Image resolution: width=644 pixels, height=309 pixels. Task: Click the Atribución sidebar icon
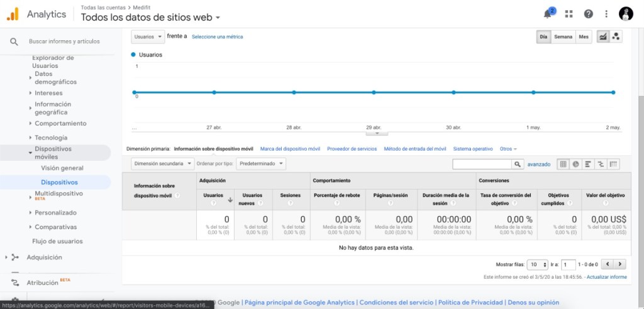pos(15,283)
